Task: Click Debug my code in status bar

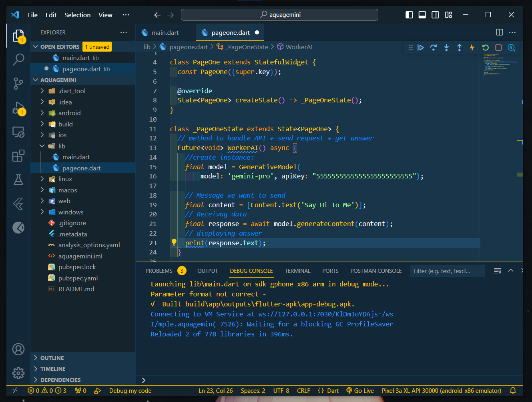Action: 130,390
